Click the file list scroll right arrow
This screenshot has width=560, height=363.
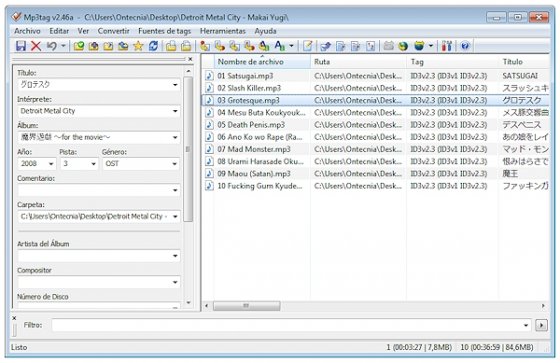tap(543, 306)
